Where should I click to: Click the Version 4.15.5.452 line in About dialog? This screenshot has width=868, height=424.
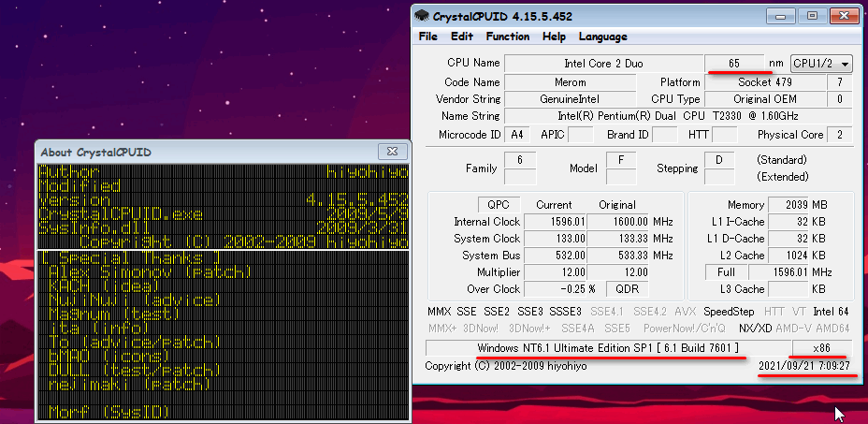[x=224, y=200]
